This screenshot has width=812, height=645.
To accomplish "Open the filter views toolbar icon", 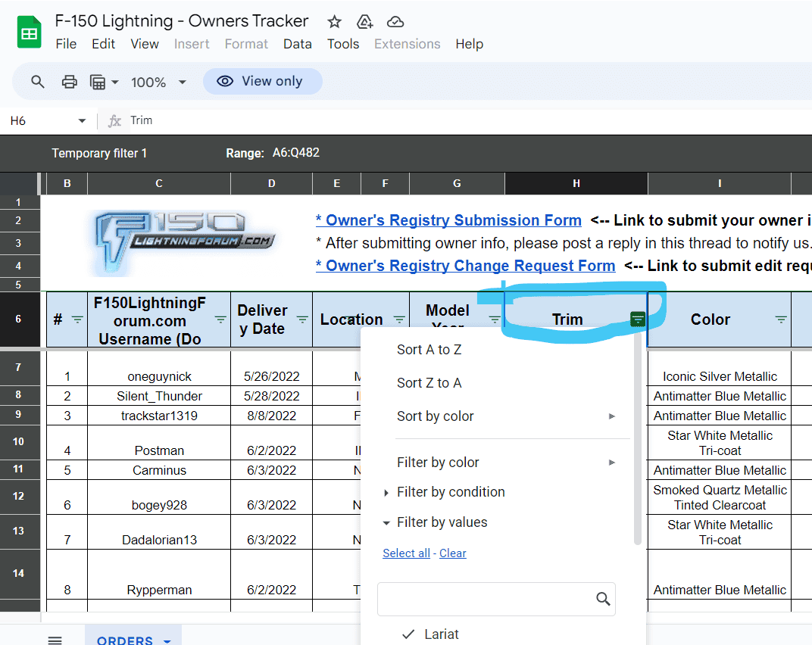I will click(104, 82).
